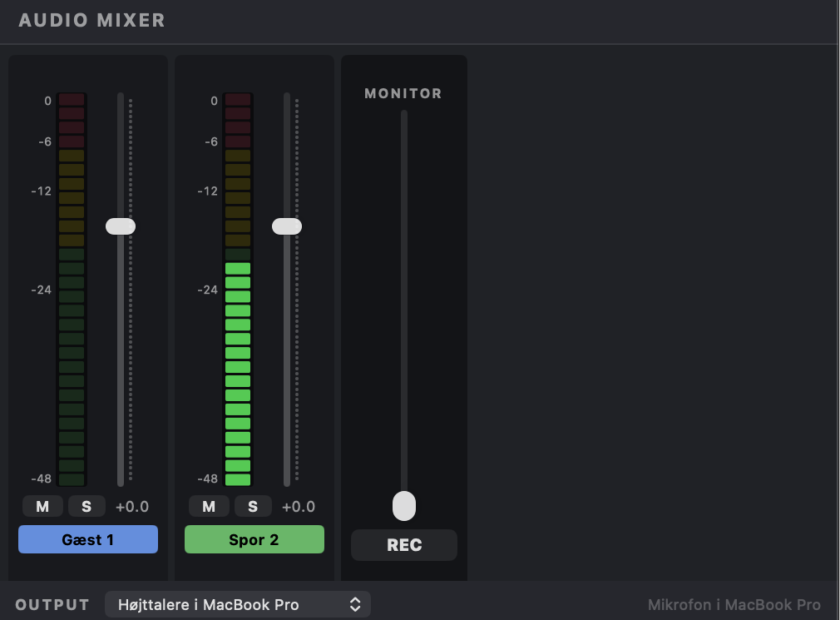840x620 pixels.
Task: Click the Monitor volume slider knob
Action: [404, 506]
